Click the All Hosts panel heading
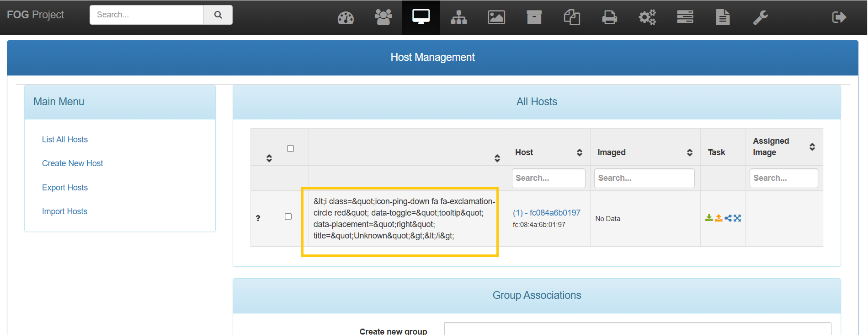This screenshot has height=335, width=868. tap(537, 102)
